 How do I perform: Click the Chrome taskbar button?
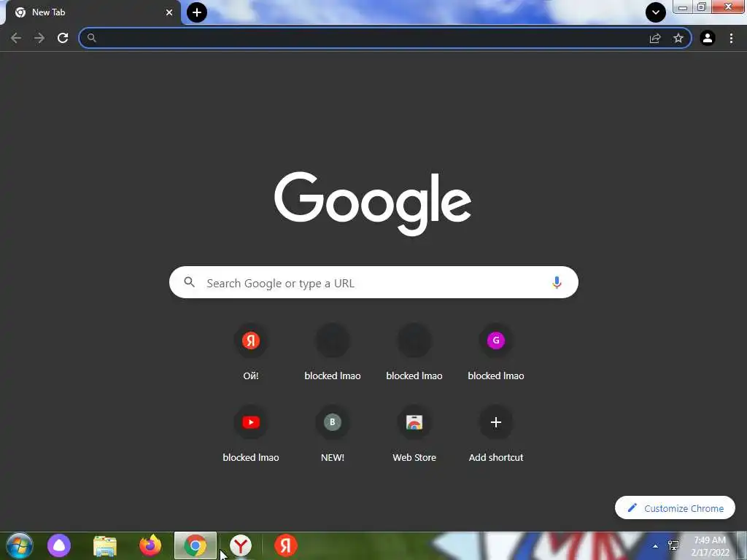pyautogui.click(x=196, y=545)
